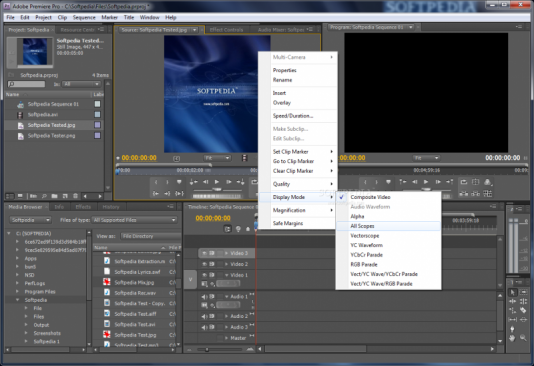
Task: Click Go to Out Point in Source monitor
Action: click(x=167, y=193)
